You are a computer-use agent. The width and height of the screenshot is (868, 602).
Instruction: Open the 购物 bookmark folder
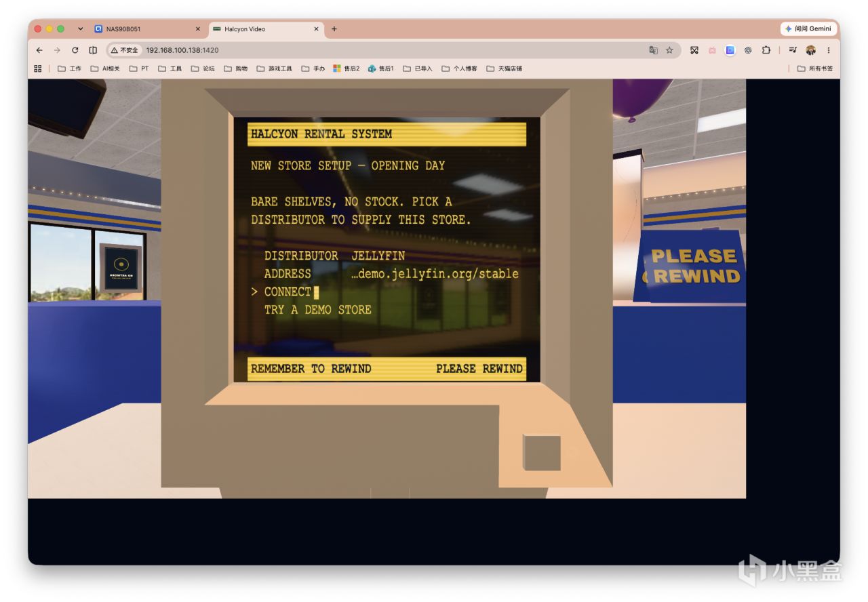pyautogui.click(x=236, y=68)
